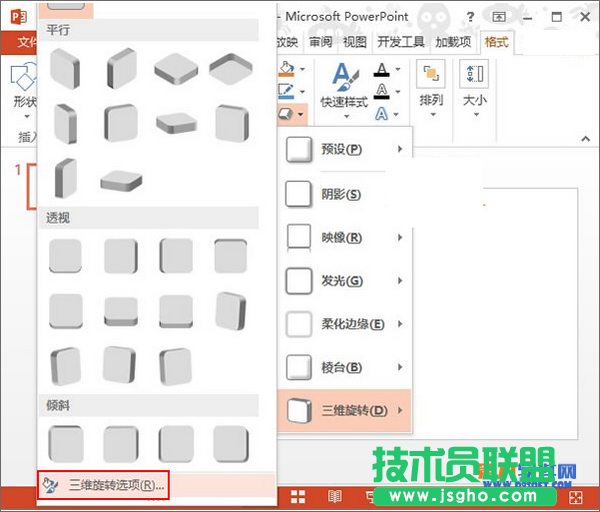Choose second rotation preset under 平行
The width and height of the screenshot is (600, 512).
pos(121,69)
